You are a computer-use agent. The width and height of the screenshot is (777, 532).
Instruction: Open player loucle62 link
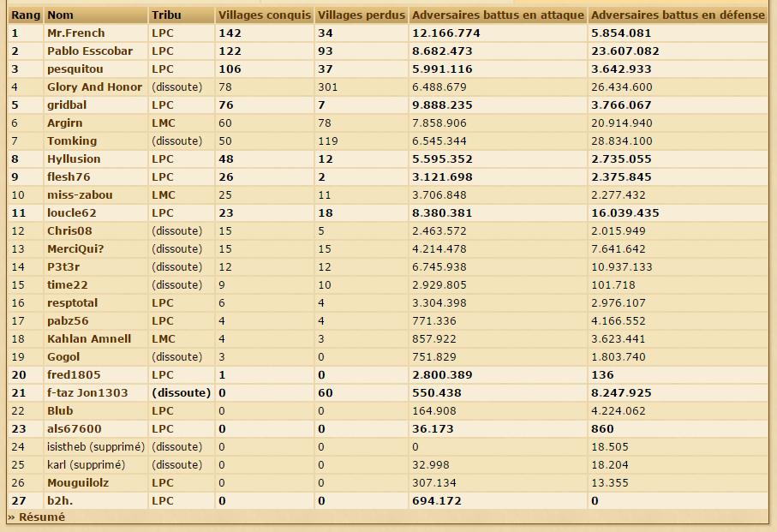pos(71,213)
